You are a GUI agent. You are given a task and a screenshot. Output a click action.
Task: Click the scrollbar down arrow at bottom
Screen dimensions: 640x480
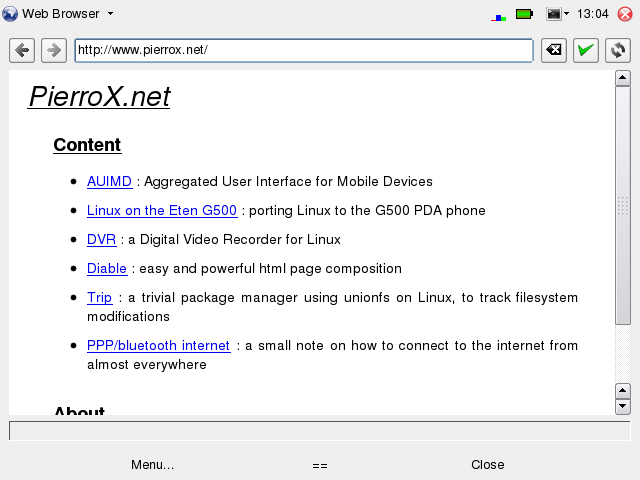point(623,407)
